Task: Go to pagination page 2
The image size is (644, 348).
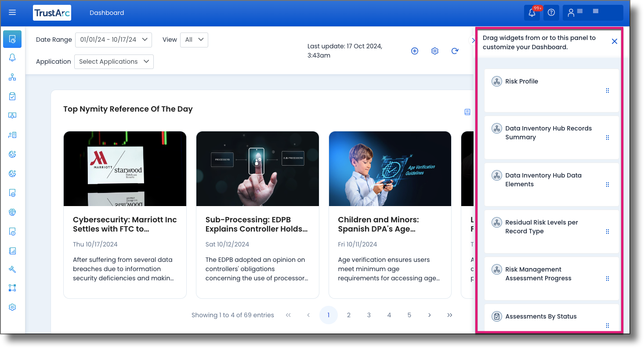Action: (349, 315)
